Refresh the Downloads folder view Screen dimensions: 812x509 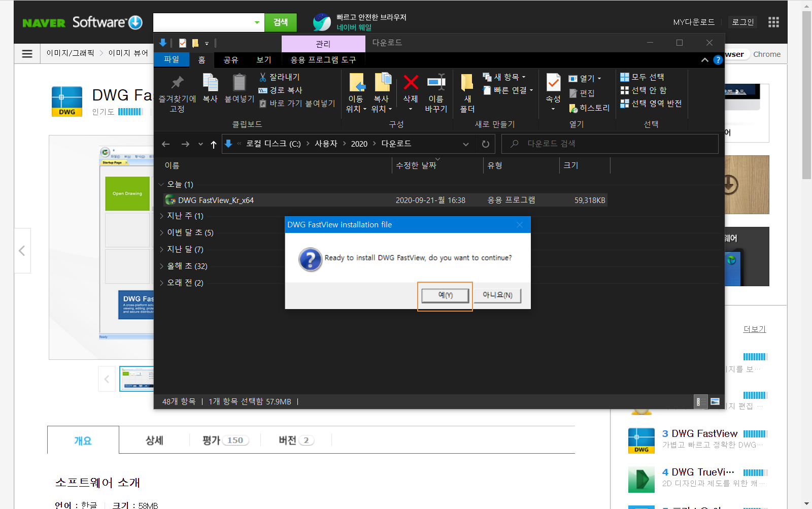coord(486,144)
